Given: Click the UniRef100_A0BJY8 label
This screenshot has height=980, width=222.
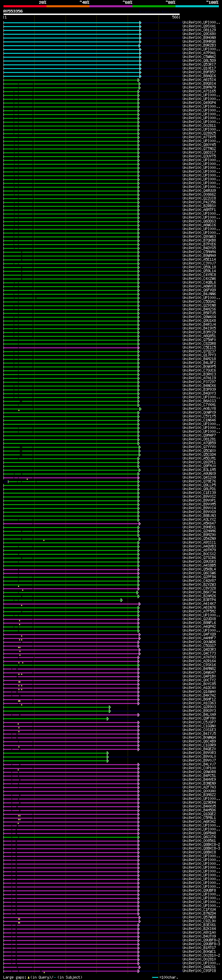Looking at the screenshot, I should 199,409.
